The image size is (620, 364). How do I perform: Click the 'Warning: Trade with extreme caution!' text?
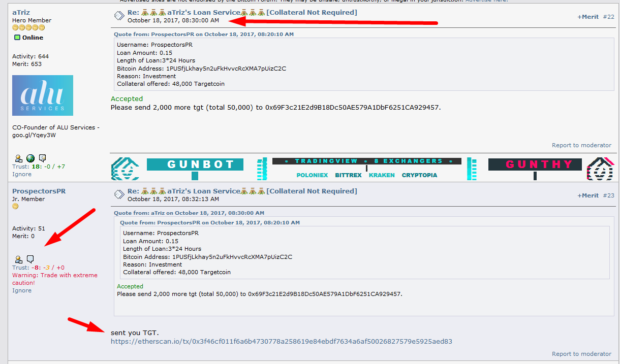pyautogui.click(x=55, y=279)
